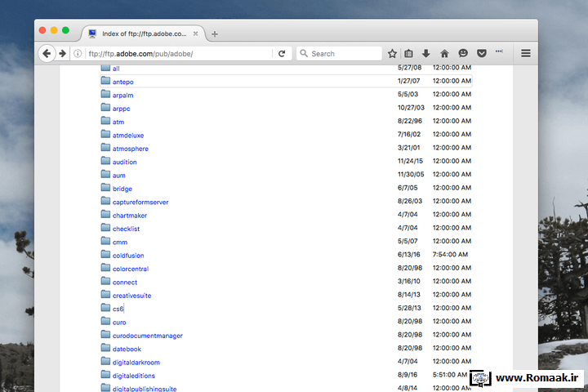Click the search magnifier icon
The height and width of the screenshot is (392, 588).
[x=304, y=53]
